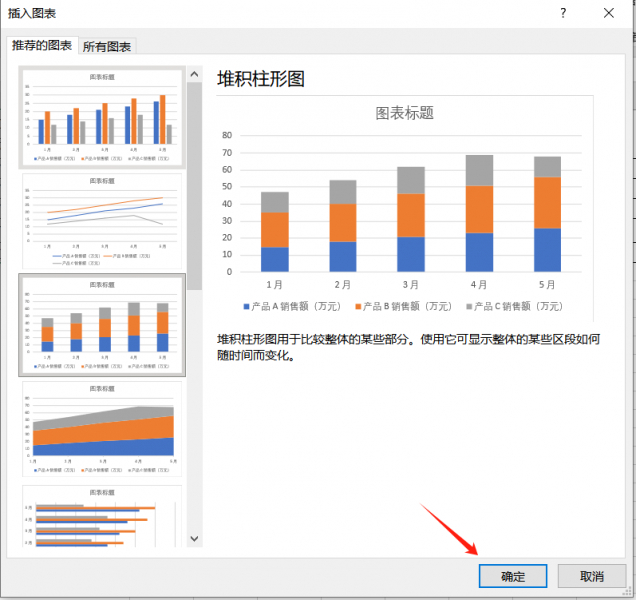Pick the clustered bar chart thumbnail
636x600 pixels.
[102, 516]
